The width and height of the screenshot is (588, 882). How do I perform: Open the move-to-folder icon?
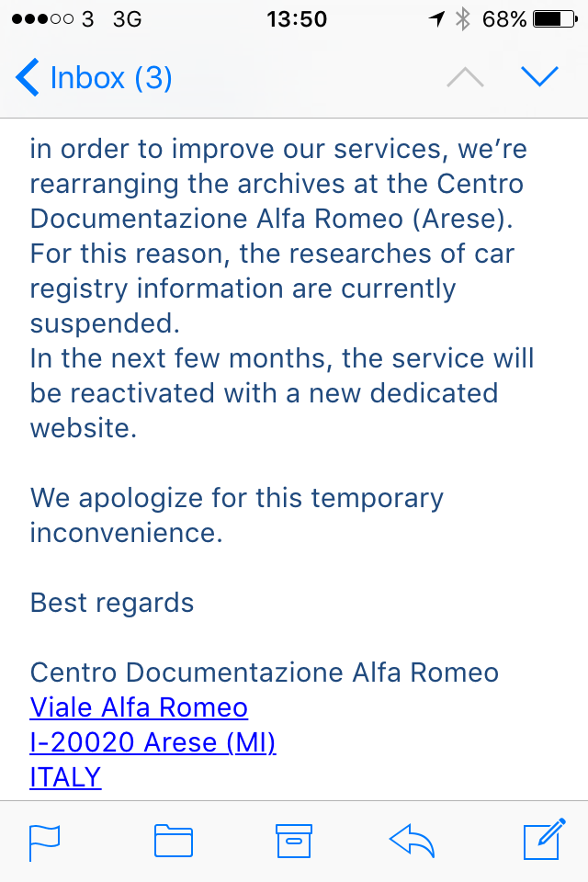(x=173, y=842)
